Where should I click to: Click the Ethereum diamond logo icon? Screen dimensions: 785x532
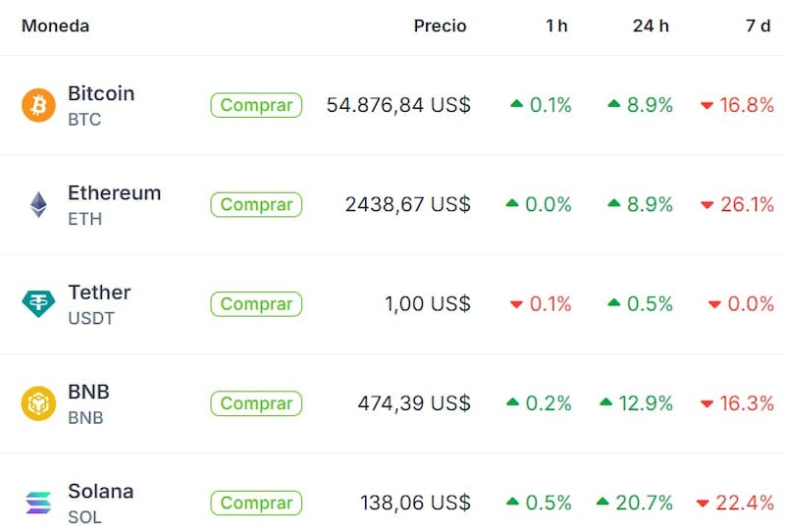pos(38,204)
